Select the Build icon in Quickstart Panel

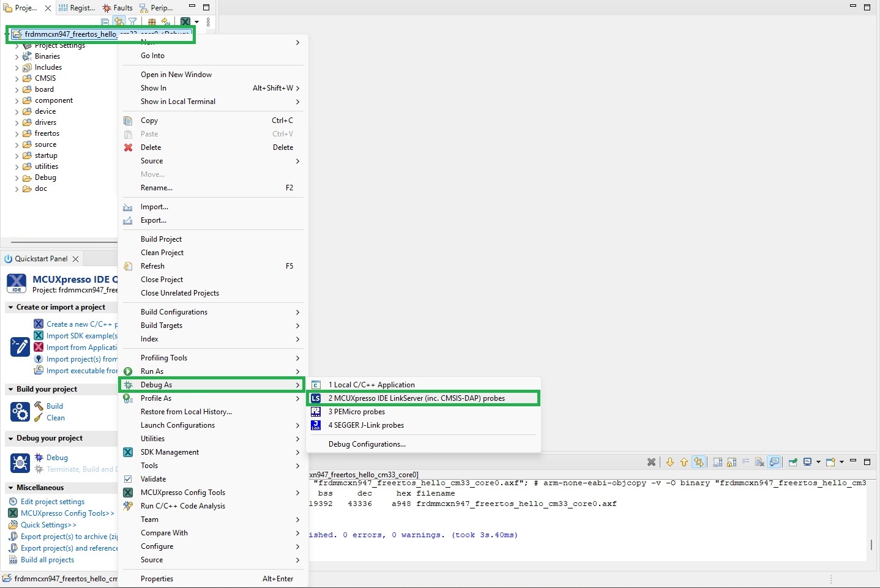point(38,406)
